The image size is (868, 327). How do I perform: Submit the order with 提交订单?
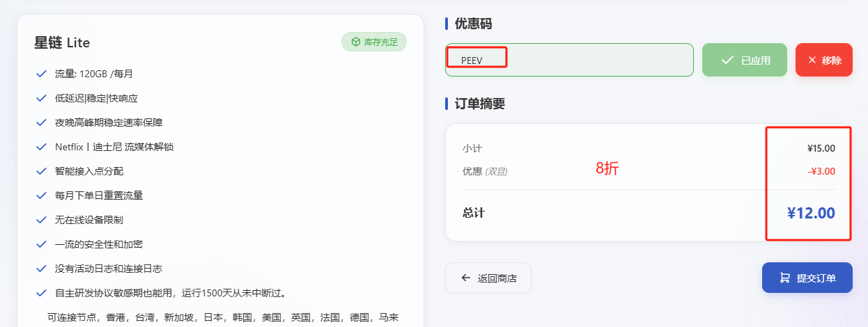807,278
